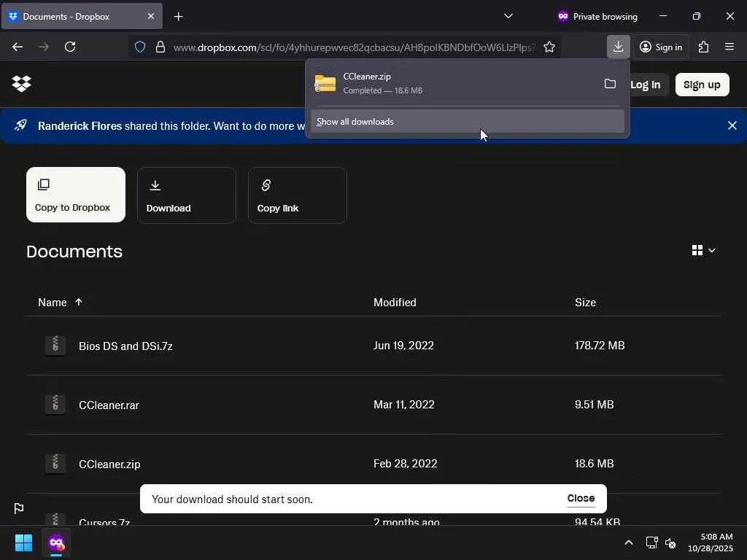Open the grid view layout dropdown
Image resolution: width=747 pixels, height=560 pixels.
click(704, 251)
